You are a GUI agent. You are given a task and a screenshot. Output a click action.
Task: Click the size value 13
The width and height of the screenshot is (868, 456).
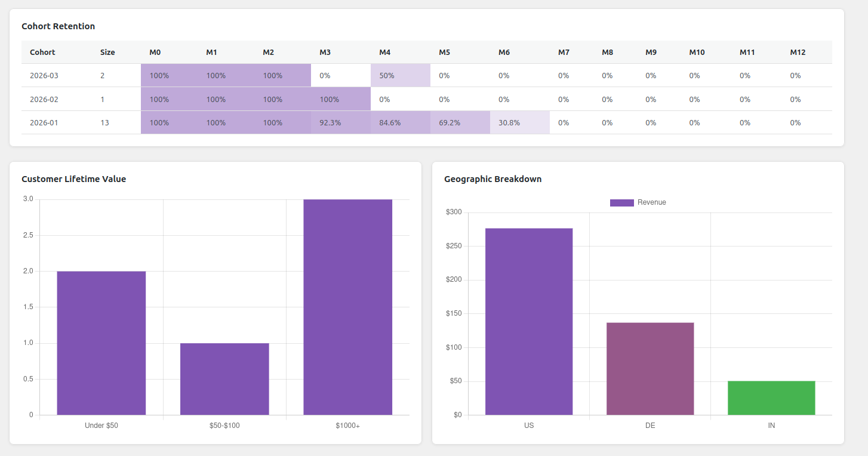(104, 122)
